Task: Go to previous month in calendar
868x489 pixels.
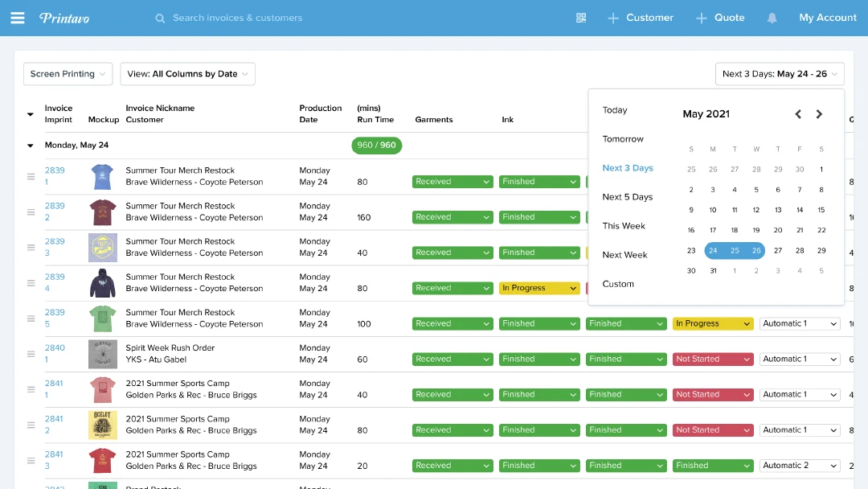Action: coord(798,114)
